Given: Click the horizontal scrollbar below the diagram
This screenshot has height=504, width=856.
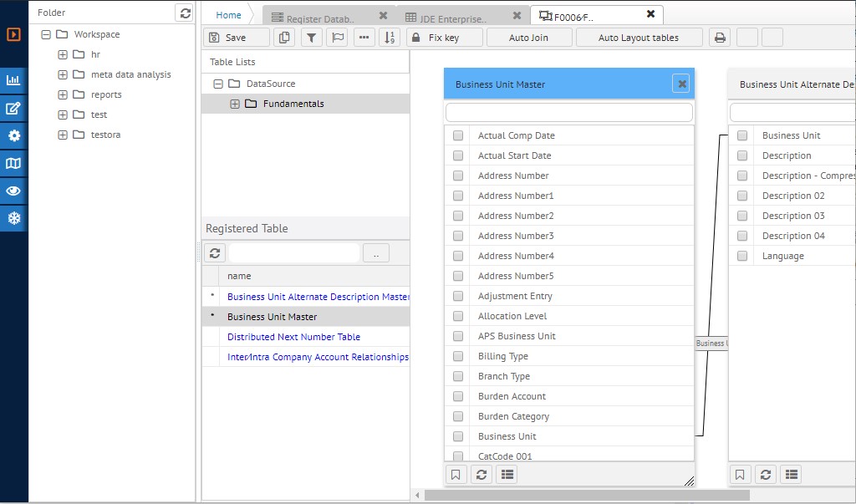Looking at the screenshot, I should coord(585,495).
